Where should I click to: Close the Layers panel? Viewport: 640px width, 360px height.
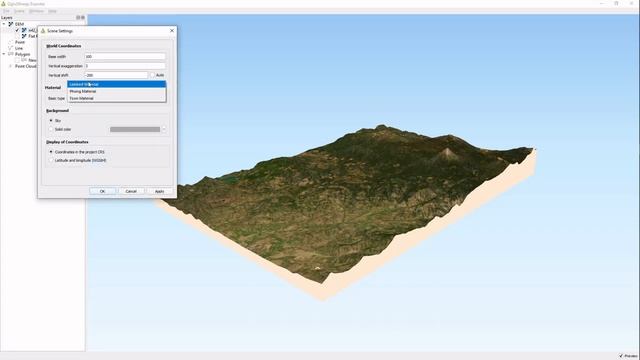coord(83,18)
